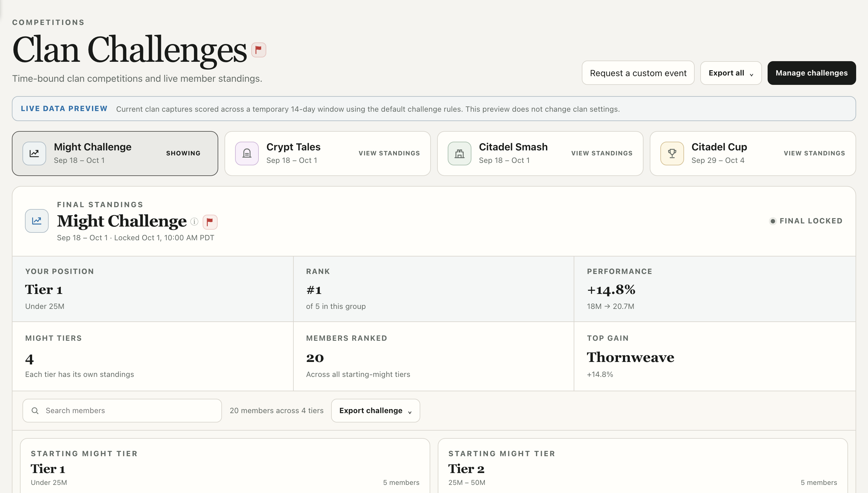Click the Thornweave top gain name
This screenshot has height=493, width=868.
630,357
